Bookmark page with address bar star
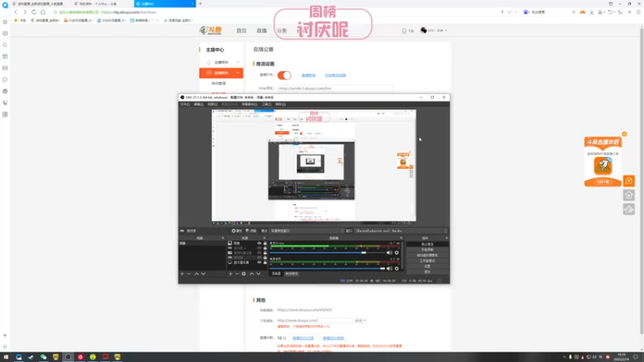644x362 pixels. 56,12
